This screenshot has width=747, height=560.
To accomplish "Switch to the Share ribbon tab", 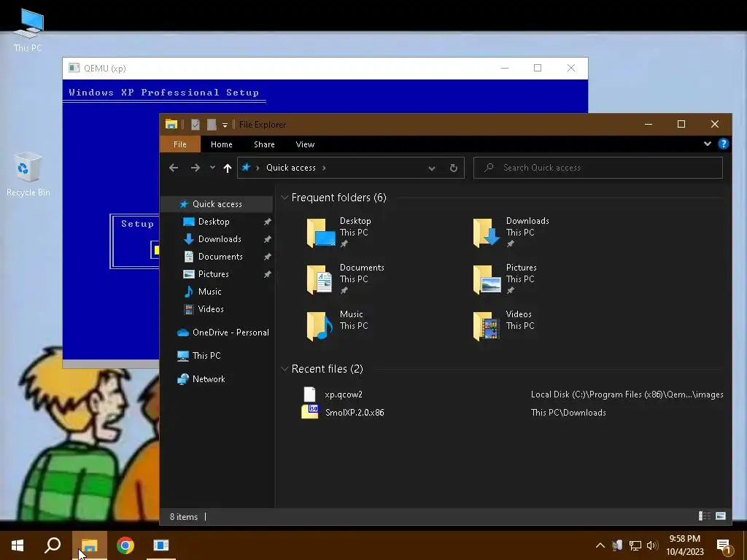I will (264, 144).
